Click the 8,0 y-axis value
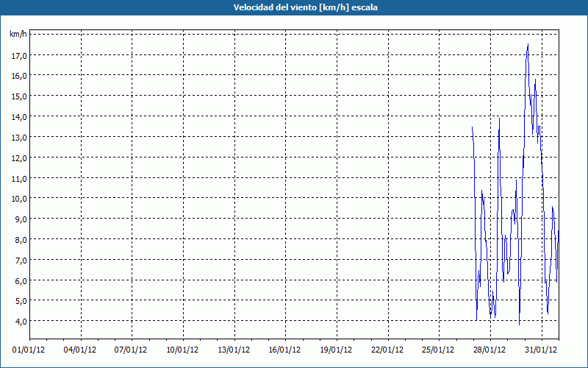588x368 pixels. point(21,240)
